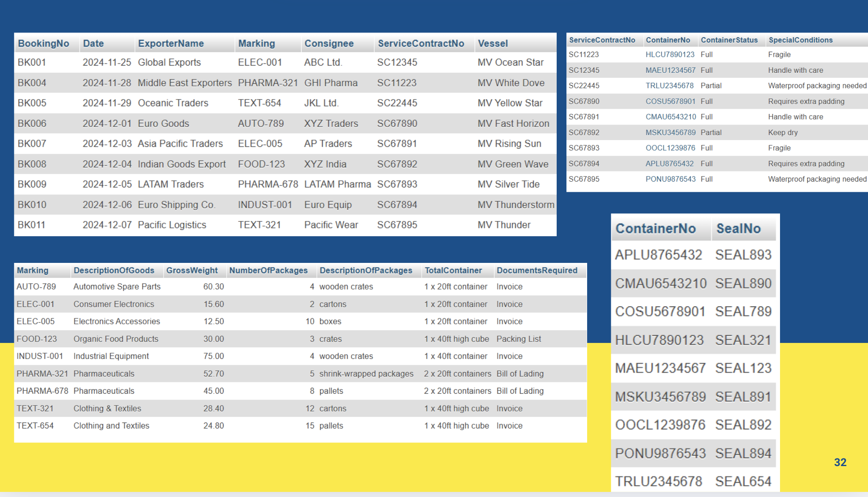Open the APLU8765432 container link
Screen dimensions: 868x497
pos(670,163)
